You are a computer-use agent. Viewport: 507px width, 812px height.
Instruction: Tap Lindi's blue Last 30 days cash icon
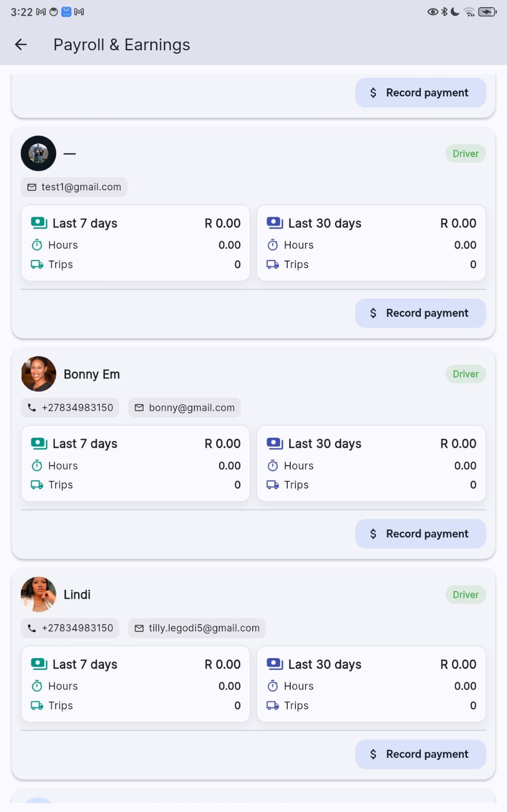tap(275, 664)
